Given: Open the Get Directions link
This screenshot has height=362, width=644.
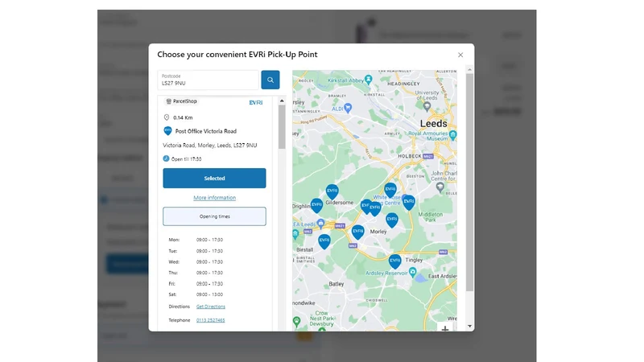Looking at the screenshot, I should click(x=211, y=306).
